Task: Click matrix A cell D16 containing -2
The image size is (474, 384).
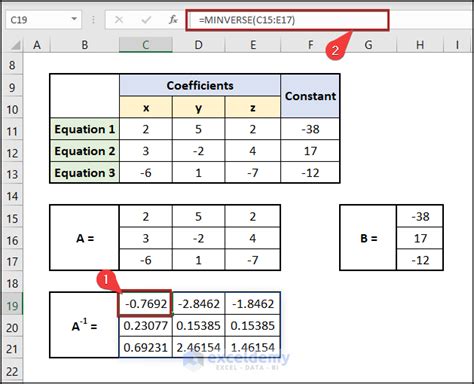Action: click(x=199, y=238)
